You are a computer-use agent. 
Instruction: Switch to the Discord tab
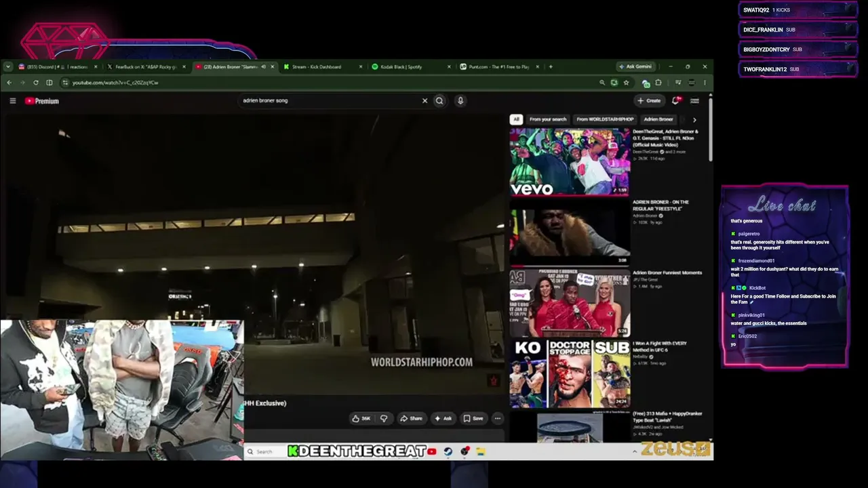[57, 66]
